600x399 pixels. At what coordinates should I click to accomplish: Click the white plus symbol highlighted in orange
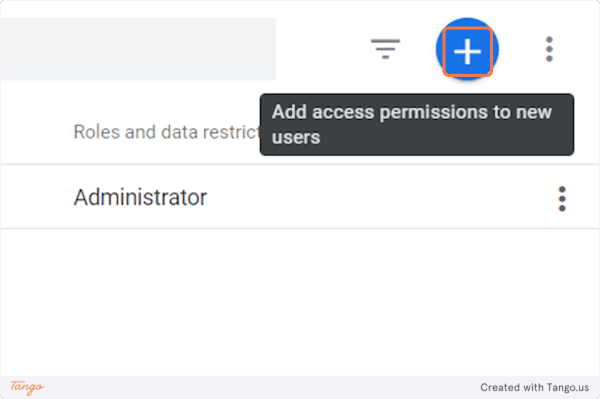coord(467,51)
